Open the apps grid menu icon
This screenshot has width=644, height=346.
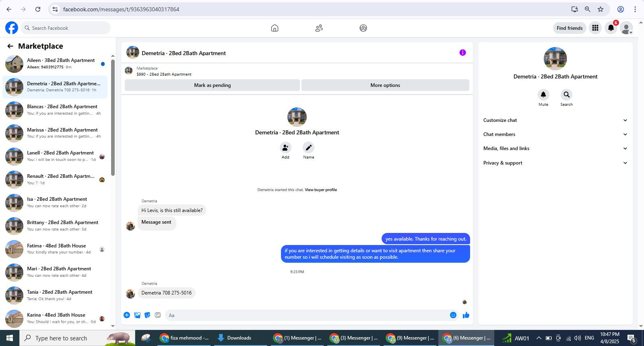coord(595,28)
